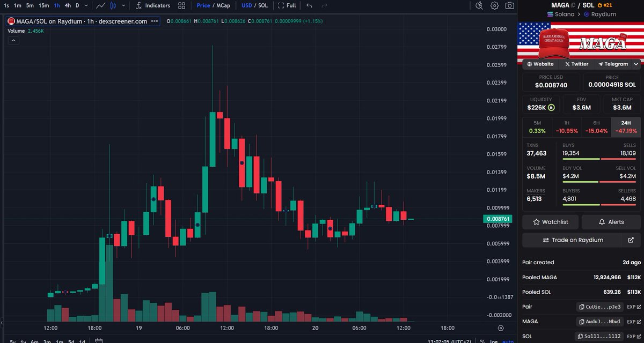
Task: Open the time axis settings icon
Action: [x=501, y=327]
